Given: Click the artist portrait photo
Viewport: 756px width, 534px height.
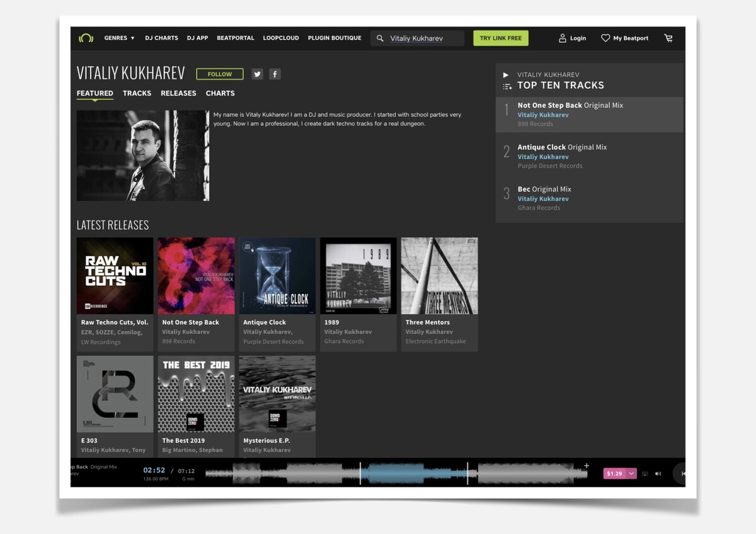Looking at the screenshot, I should tap(143, 156).
